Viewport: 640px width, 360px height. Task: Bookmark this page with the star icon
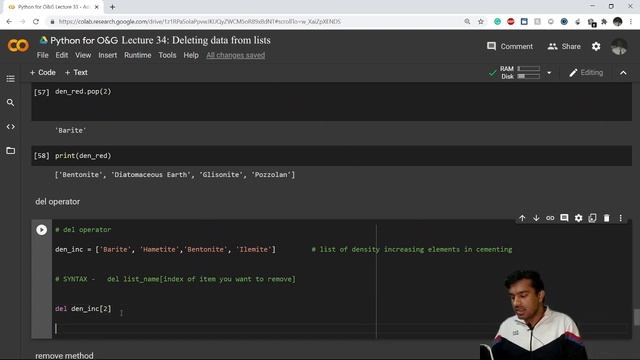click(x=481, y=22)
